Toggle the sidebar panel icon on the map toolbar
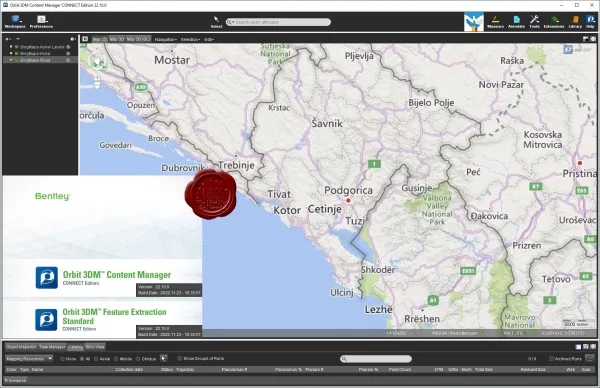The width and height of the screenshot is (600, 388). tap(85, 39)
